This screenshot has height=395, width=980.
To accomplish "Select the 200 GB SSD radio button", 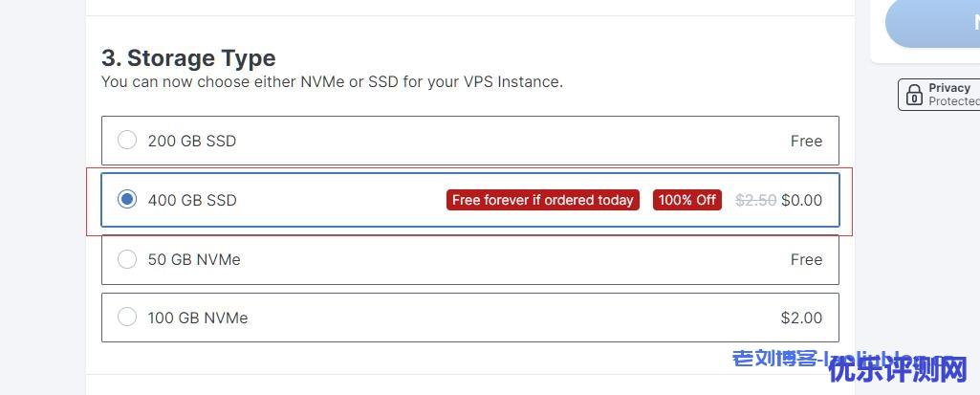I will (127, 140).
